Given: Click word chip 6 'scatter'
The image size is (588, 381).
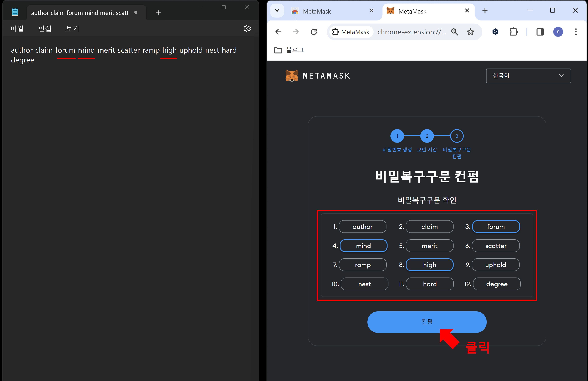Looking at the screenshot, I should click(x=496, y=246).
